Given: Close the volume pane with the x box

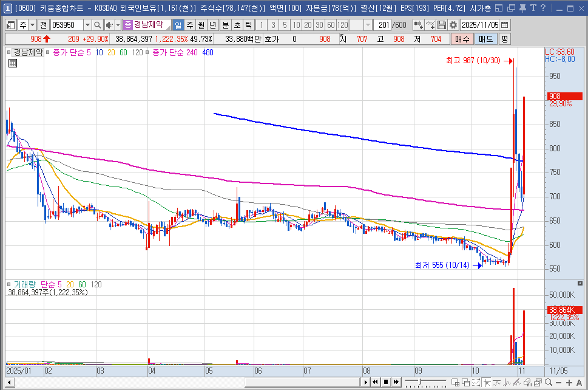Looking at the screenshot, I should point(580,284).
